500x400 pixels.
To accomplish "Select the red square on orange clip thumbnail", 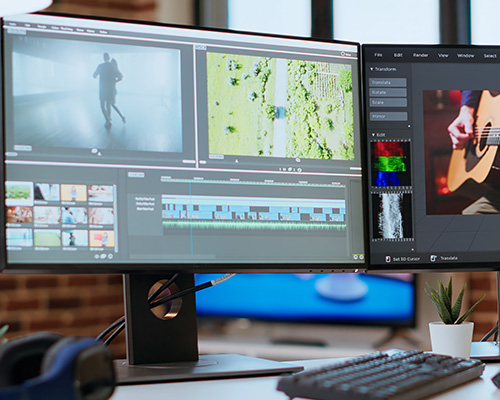I will coord(102,239).
